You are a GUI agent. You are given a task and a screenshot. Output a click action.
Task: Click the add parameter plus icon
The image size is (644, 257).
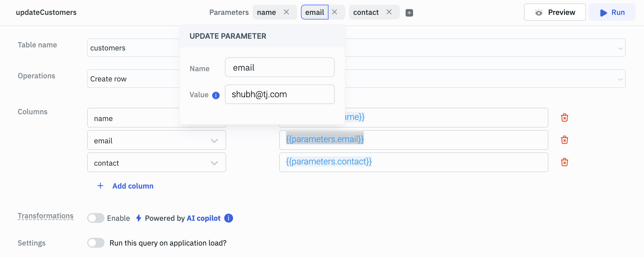(x=409, y=13)
